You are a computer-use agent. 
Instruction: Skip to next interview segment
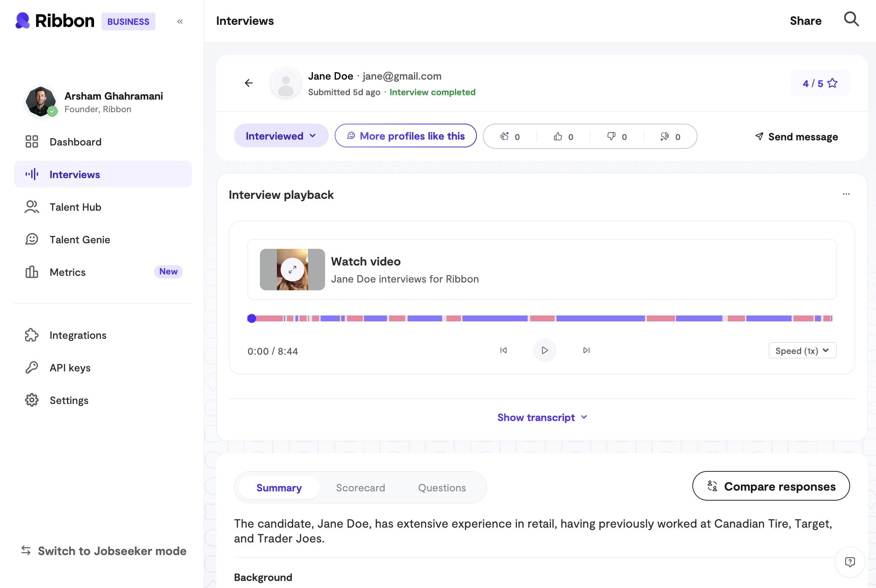tap(586, 350)
